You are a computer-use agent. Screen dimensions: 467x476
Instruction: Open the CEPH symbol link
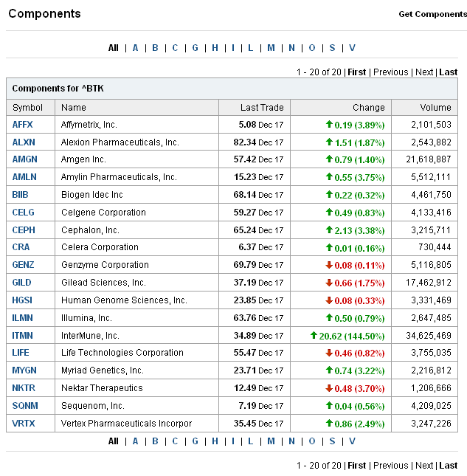click(x=24, y=230)
